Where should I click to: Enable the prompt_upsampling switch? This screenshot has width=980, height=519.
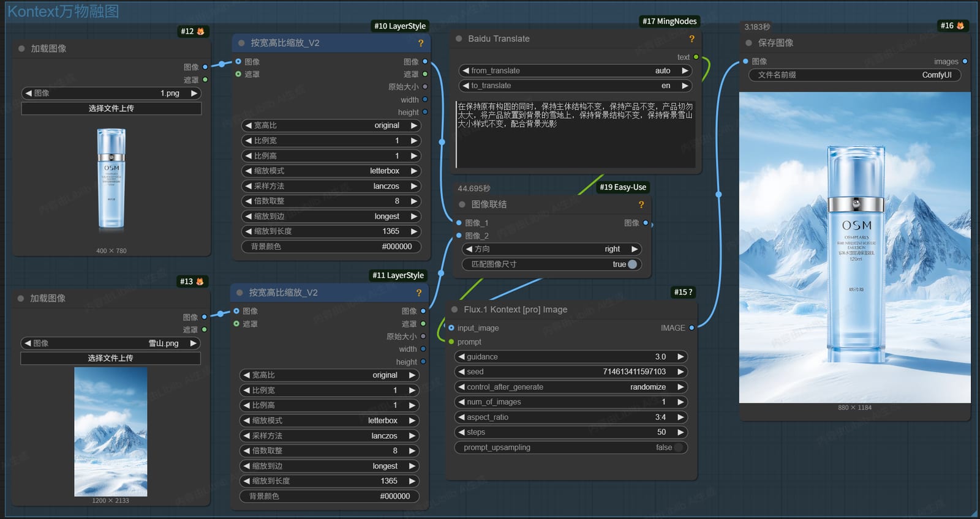tap(678, 447)
